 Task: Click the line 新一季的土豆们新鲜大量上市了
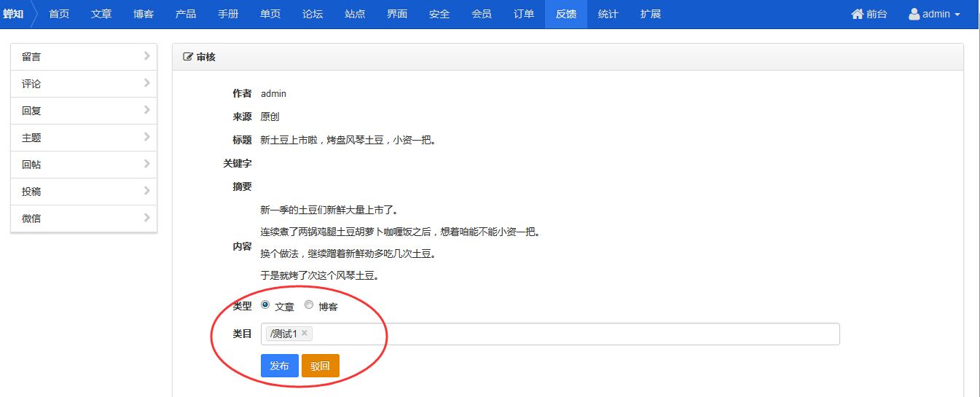coord(329,211)
